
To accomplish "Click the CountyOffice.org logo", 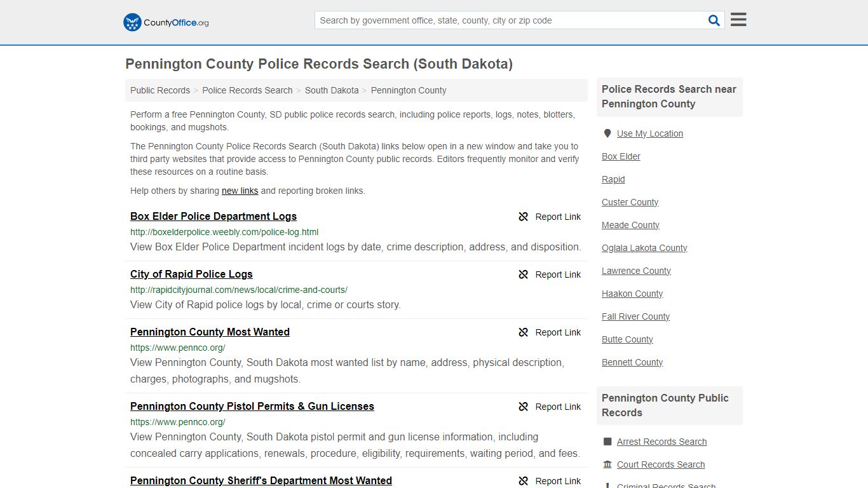I will click(x=166, y=22).
